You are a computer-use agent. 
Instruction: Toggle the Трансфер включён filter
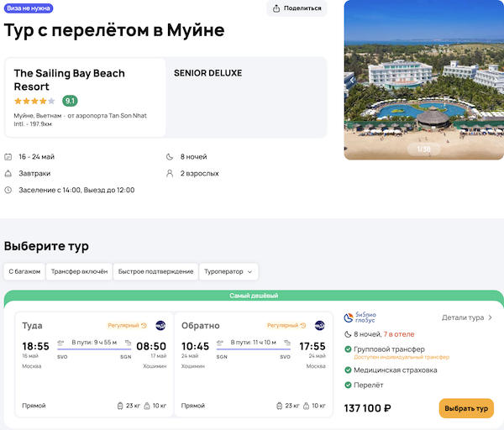pyautogui.click(x=79, y=271)
